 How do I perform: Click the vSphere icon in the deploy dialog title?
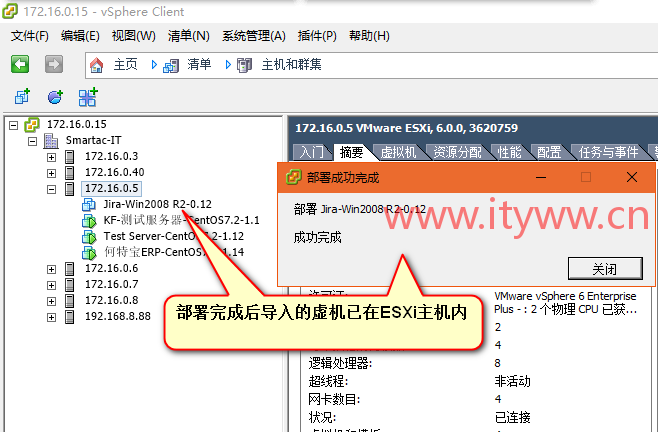pyautogui.click(x=294, y=177)
